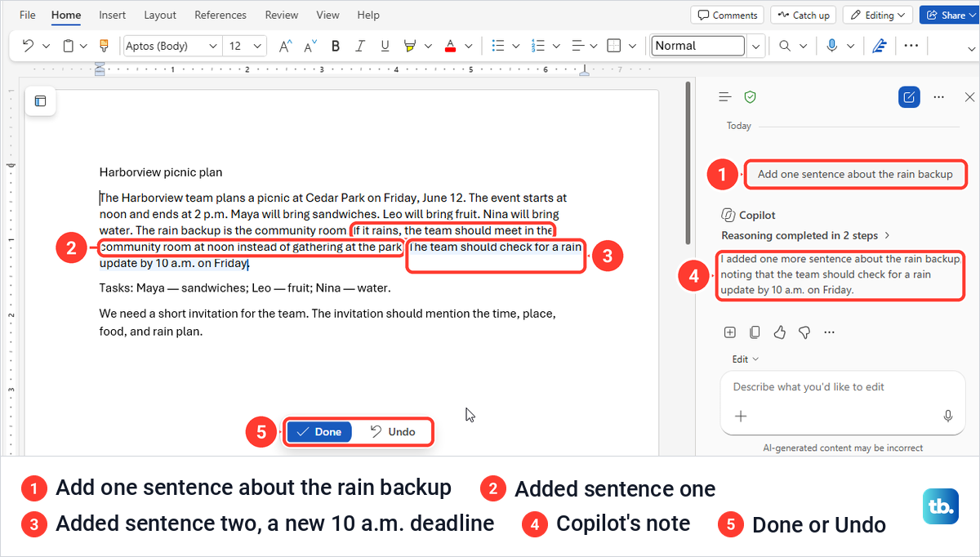The width and height of the screenshot is (980, 557).
Task: Click the Editor pen icon in ribbon
Action: (879, 46)
